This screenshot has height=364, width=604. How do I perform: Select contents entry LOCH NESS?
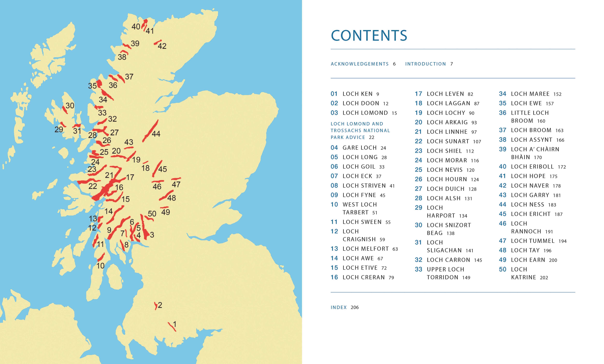pos(528,205)
